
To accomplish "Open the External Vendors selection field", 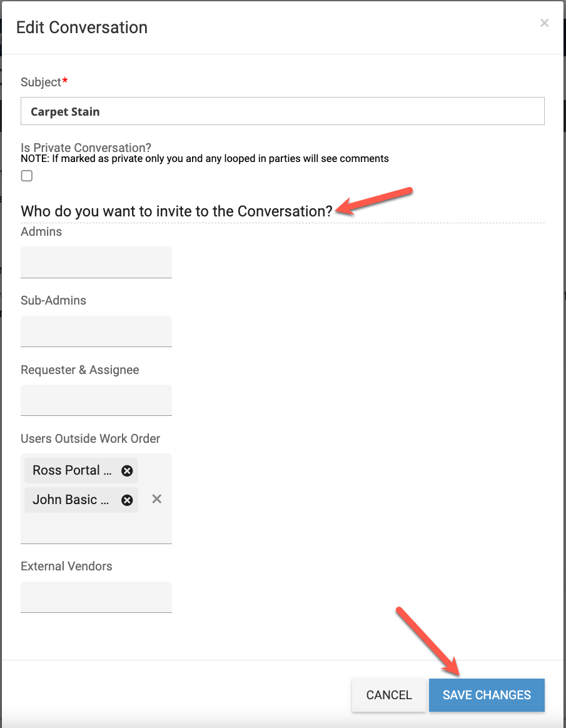I will click(x=96, y=597).
